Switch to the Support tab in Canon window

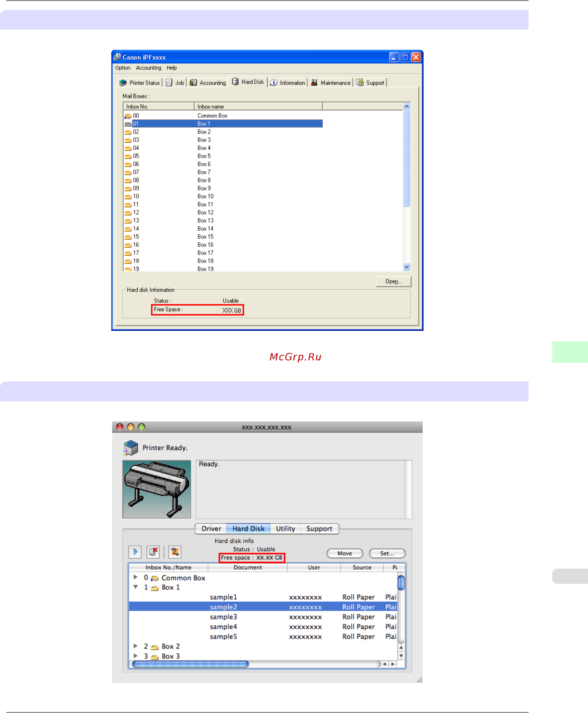[x=370, y=83]
